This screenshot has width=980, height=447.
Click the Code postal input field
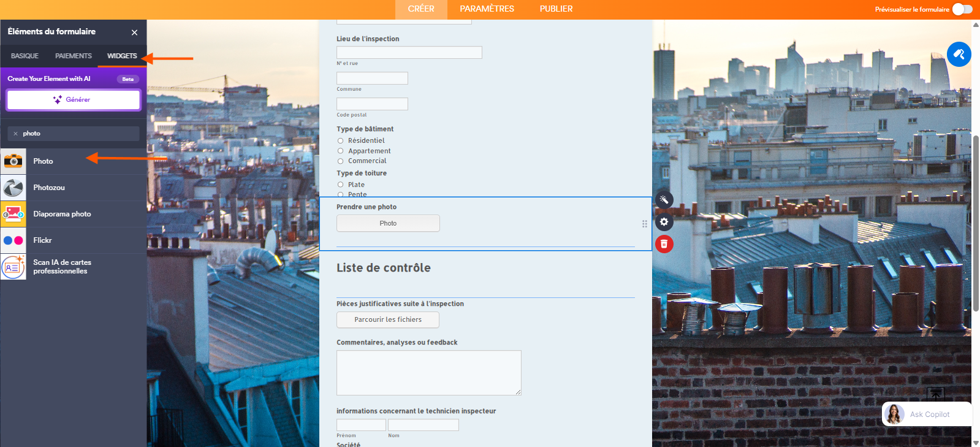click(x=372, y=104)
